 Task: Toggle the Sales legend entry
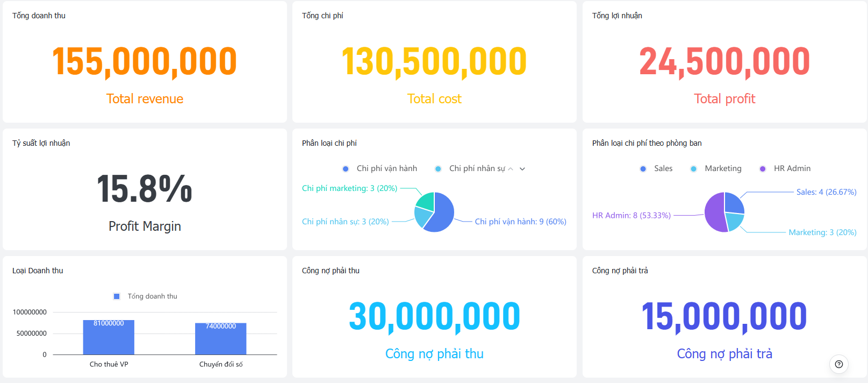656,169
